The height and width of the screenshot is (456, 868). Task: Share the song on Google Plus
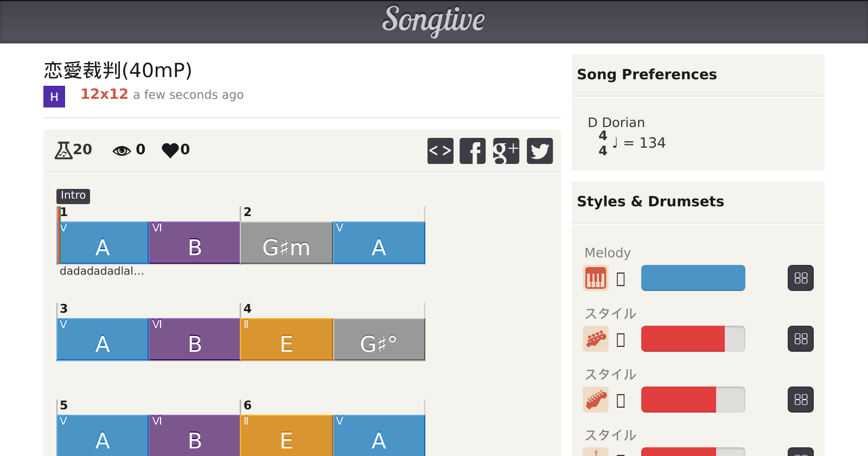(x=506, y=151)
